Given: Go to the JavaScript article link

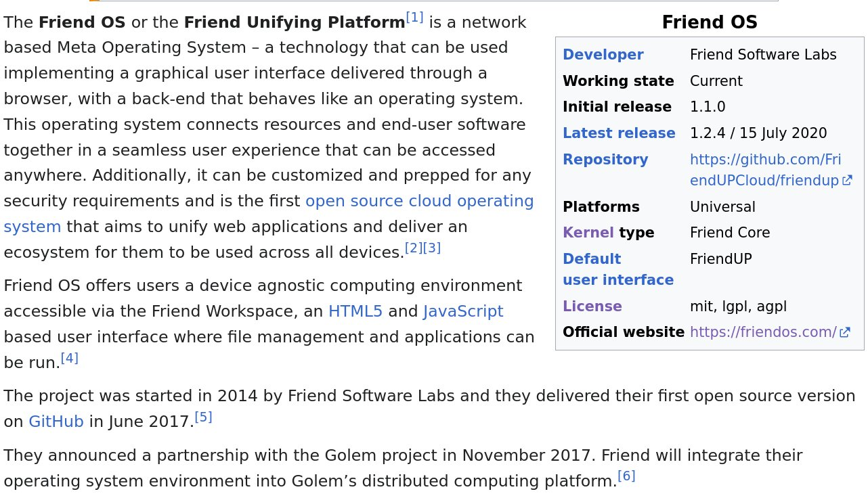Looking at the screenshot, I should pos(463,311).
